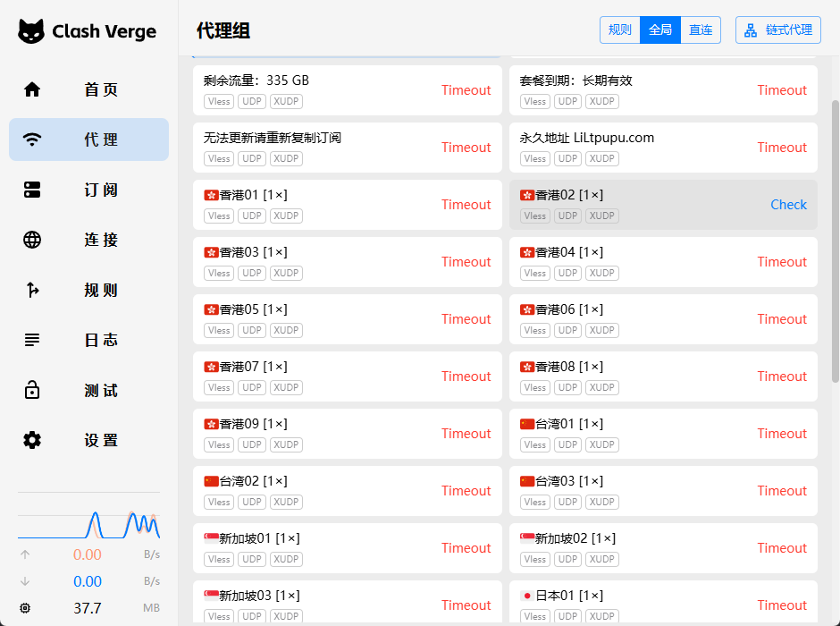This screenshot has height=626, width=840.
Task: Click the globe connections icon
Action: (x=32, y=240)
